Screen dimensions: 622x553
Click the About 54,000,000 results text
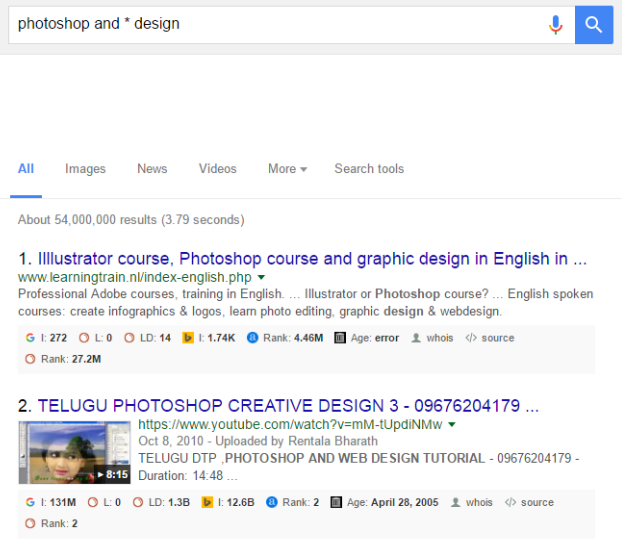click(131, 220)
